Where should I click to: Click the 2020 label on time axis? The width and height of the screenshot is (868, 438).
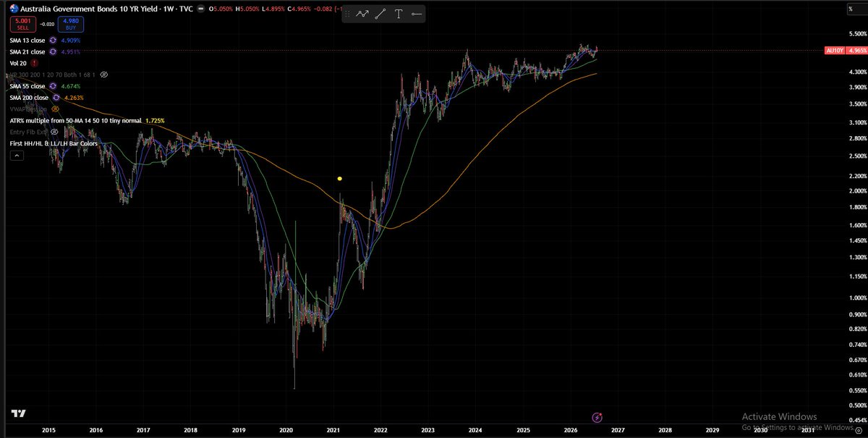coord(286,429)
